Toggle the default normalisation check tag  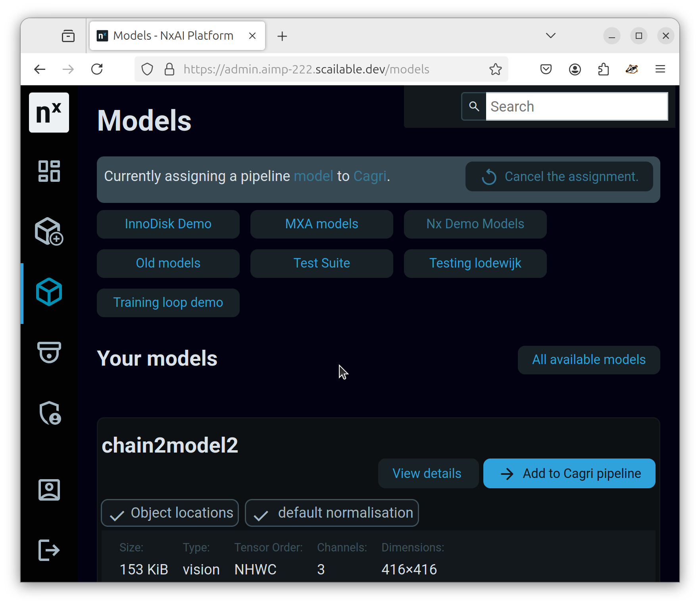[x=332, y=513]
